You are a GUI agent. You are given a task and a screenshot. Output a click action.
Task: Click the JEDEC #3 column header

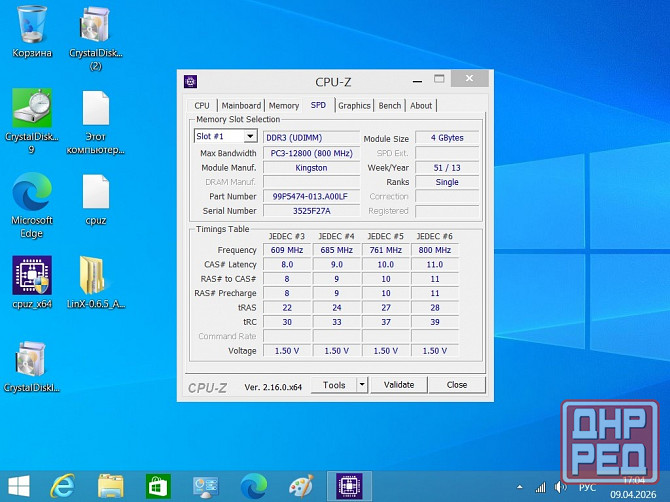pyautogui.click(x=287, y=236)
